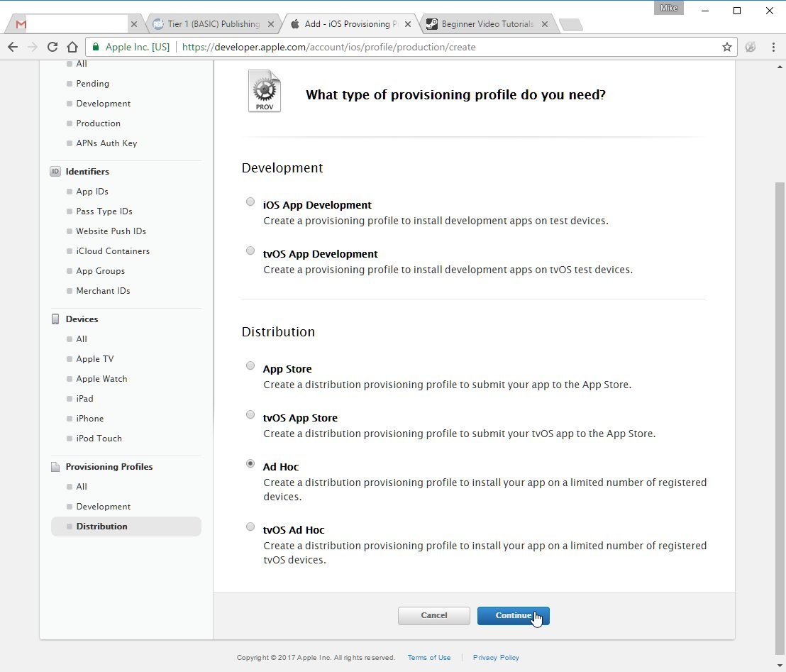
Task: Select the iOS App Development radio button
Action: click(x=250, y=202)
